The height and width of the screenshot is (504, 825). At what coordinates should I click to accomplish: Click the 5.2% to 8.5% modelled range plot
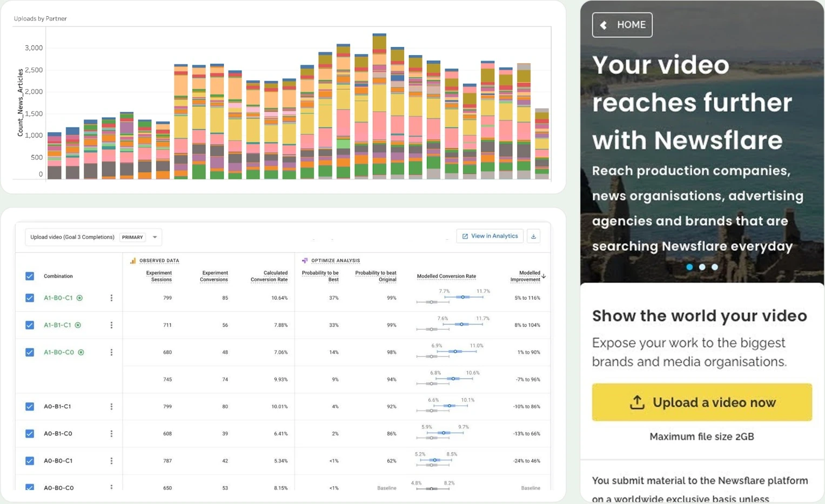point(437,460)
